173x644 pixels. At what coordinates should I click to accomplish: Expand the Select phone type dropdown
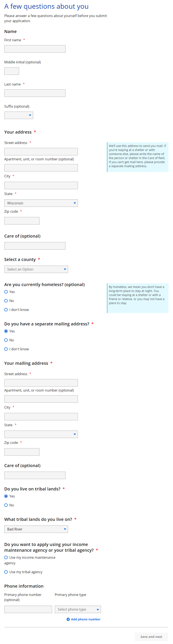(x=78, y=609)
